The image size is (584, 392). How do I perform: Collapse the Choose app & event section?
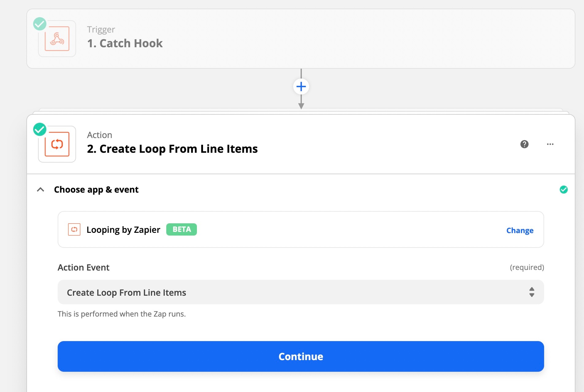(x=40, y=190)
